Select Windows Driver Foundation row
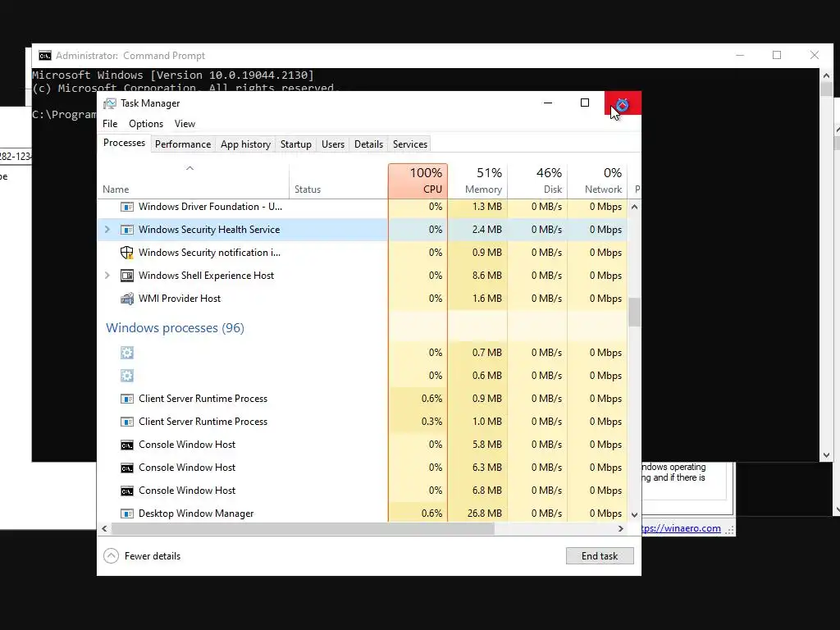Screen dimensions: 840x630 point(363,207)
